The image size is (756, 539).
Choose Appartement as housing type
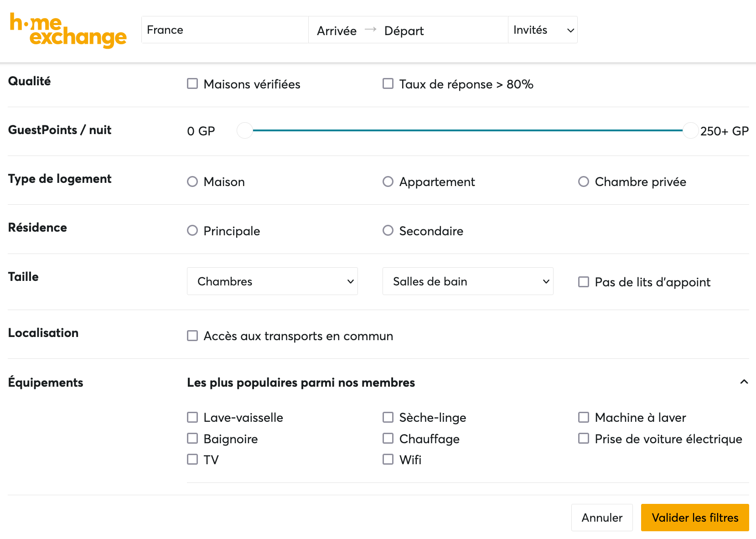pos(388,182)
